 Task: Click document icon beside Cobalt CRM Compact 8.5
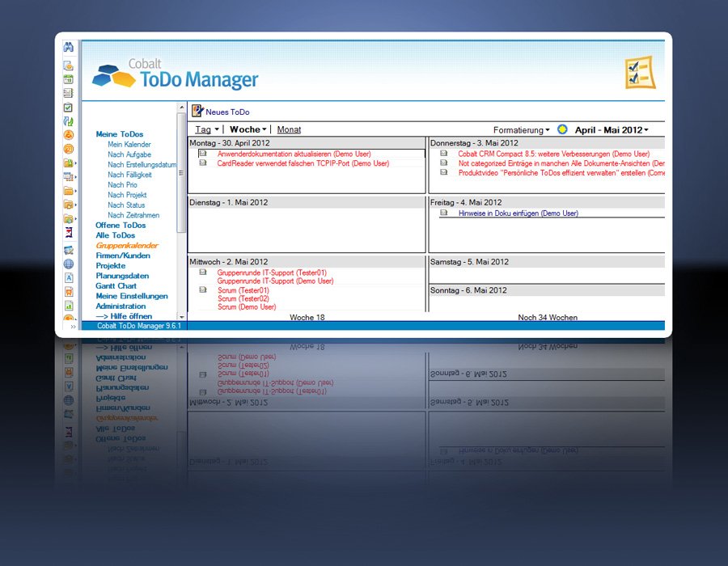(x=444, y=153)
